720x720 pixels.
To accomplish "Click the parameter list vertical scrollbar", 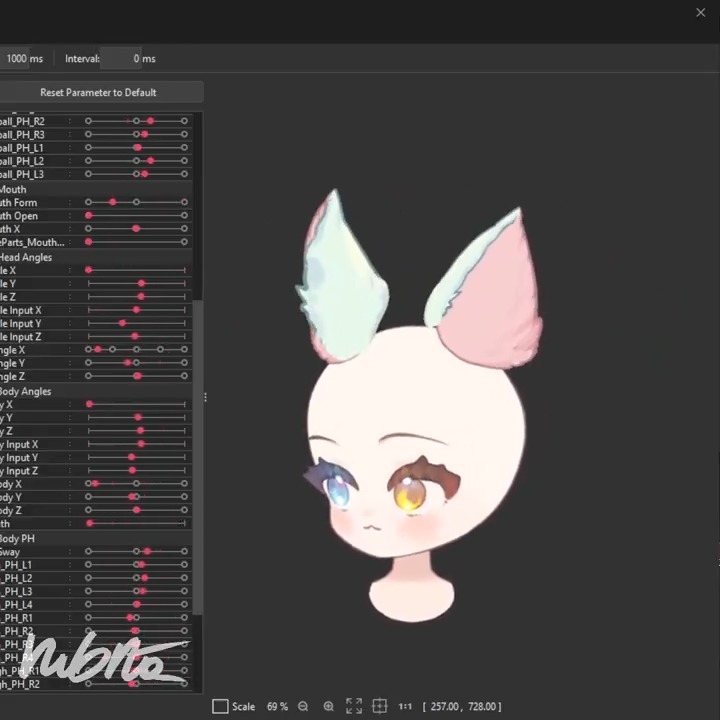I will 197,457.
